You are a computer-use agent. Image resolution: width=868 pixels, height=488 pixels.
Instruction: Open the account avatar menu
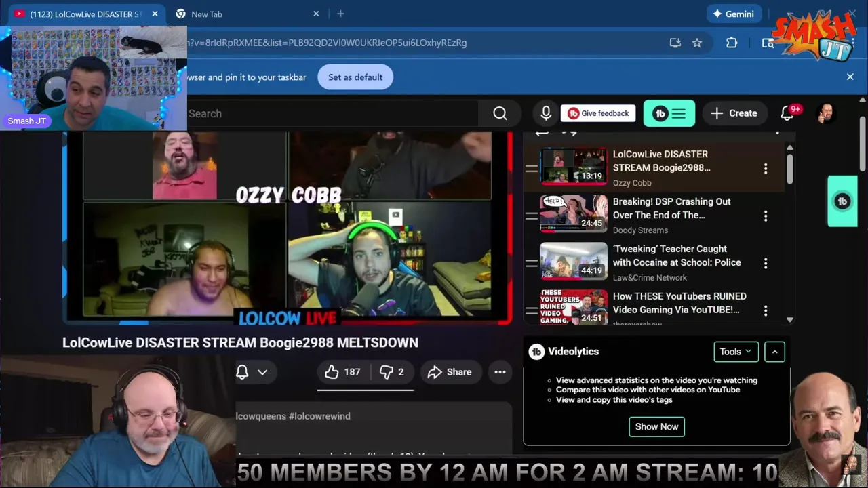click(x=826, y=113)
